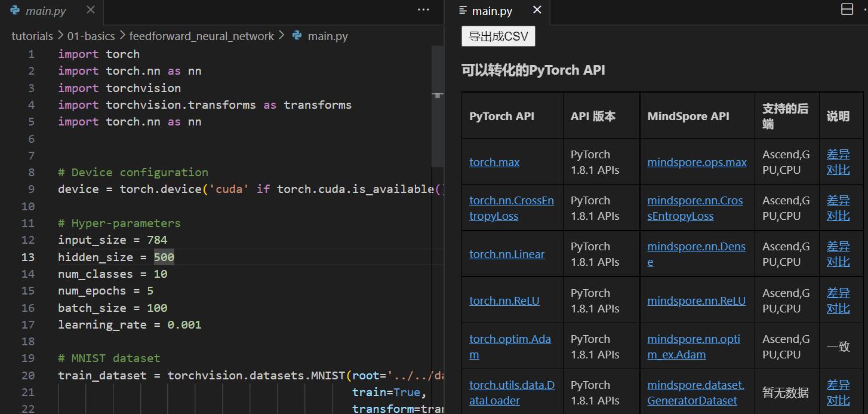The width and height of the screenshot is (868, 414).
Task: Click the input_size = 784 code line
Action: click(x=112, y=240)
